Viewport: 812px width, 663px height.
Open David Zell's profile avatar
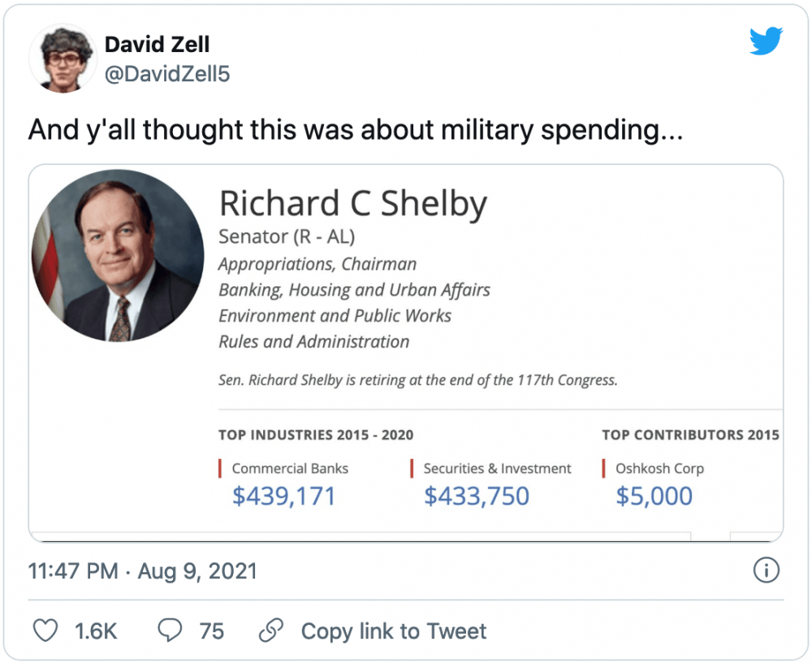pyautogui.click(x=63, y=58)
